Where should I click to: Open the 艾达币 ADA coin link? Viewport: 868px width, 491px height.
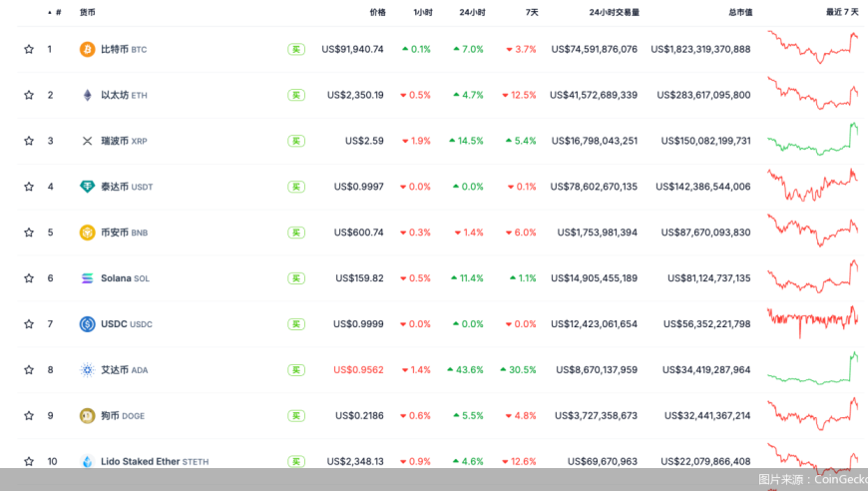125,370
